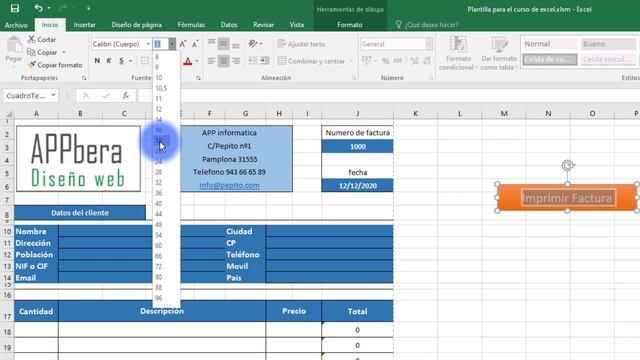Center text horizontally
The image size is (640, 360).
coord(223,61)
